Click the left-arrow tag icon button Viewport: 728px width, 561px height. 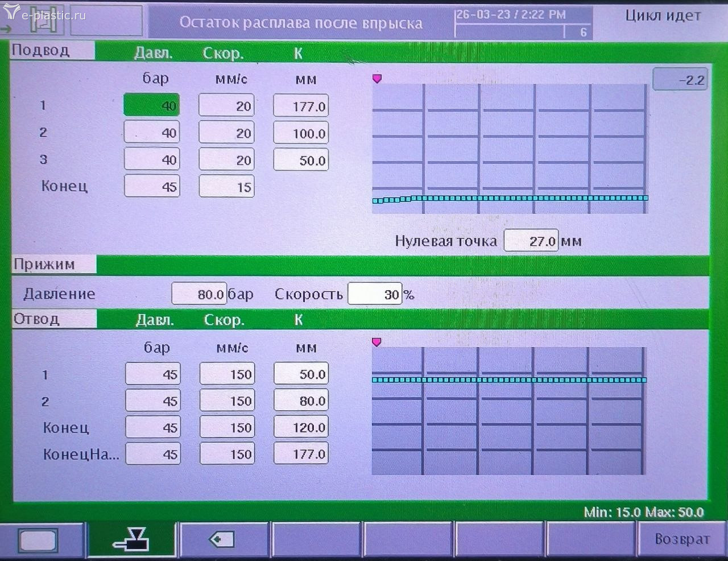(222, 539)
